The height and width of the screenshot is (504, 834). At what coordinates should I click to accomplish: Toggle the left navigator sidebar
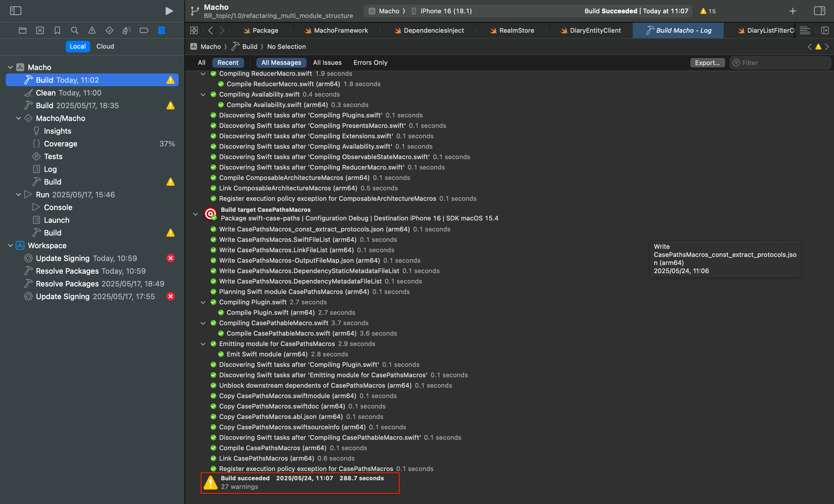(16, 11)
